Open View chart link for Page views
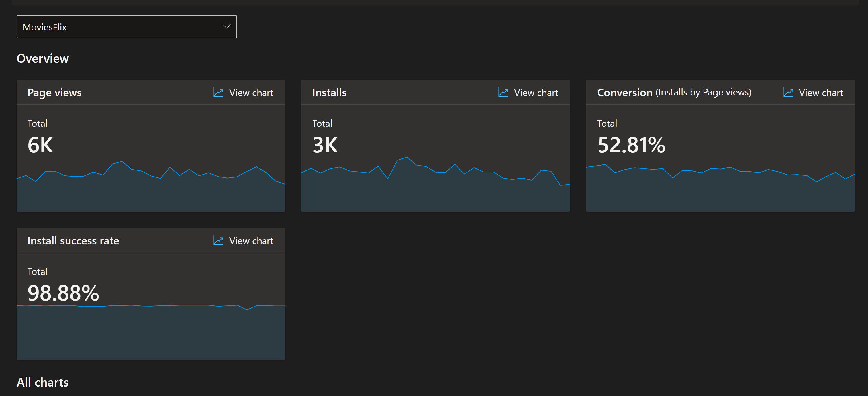 coord(251,93)
